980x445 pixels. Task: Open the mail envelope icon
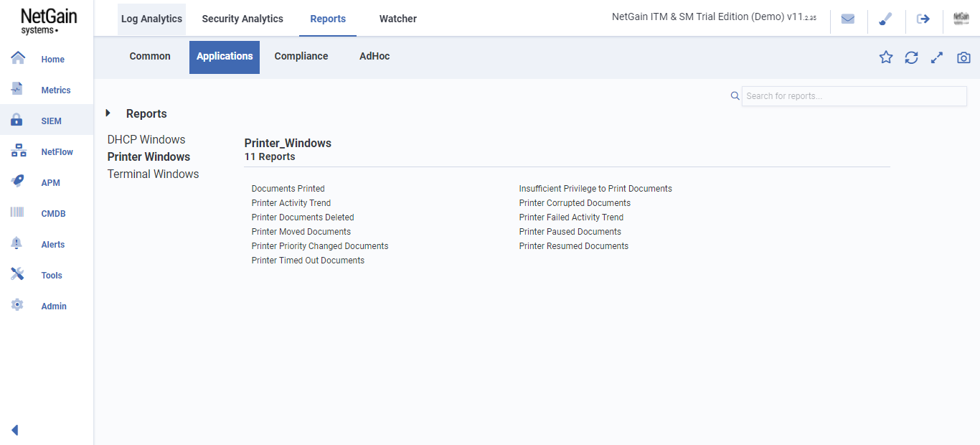(848, 19)
